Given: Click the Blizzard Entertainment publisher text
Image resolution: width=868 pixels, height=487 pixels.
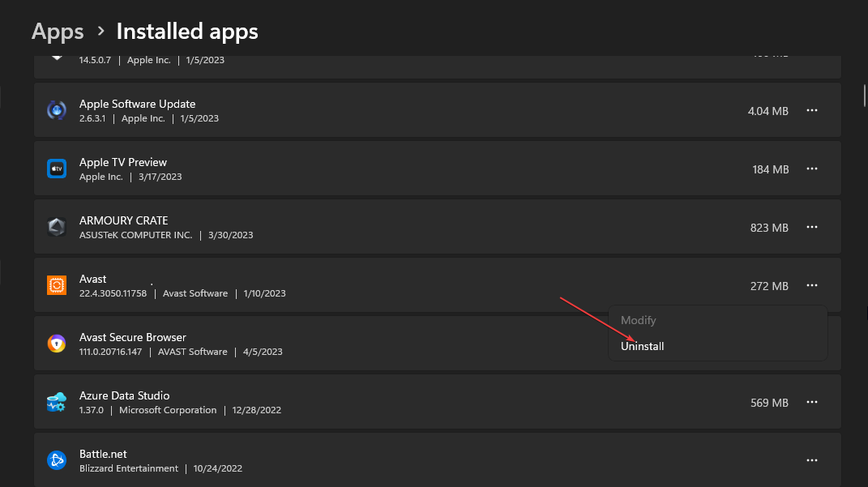Looking at the screenshot, I should pyautogui.click(x=128, y=468).
